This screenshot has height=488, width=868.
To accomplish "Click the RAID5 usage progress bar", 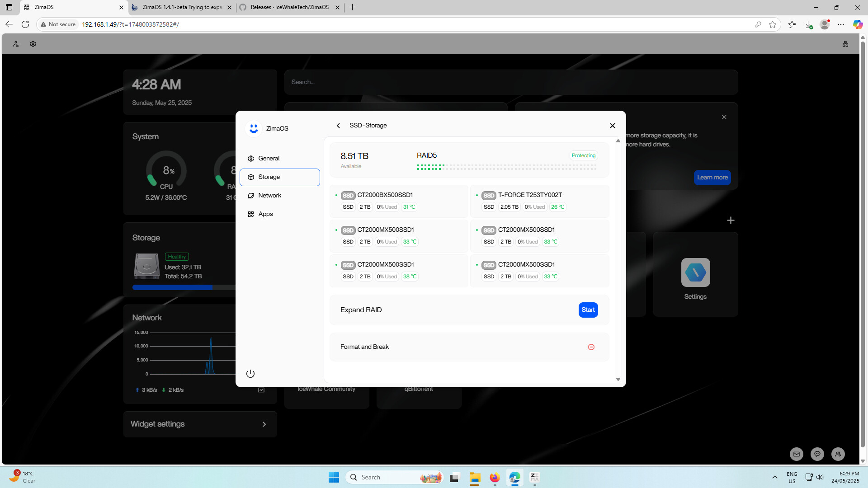I will tap(506, 167).
